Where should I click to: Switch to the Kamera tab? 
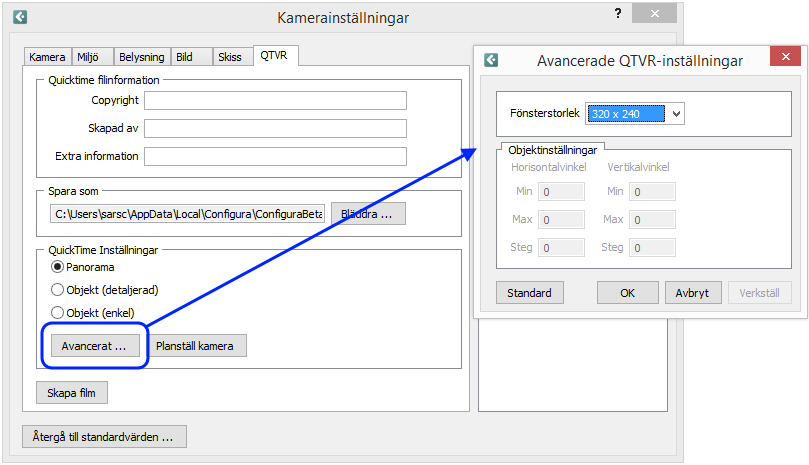coord(47,57)
